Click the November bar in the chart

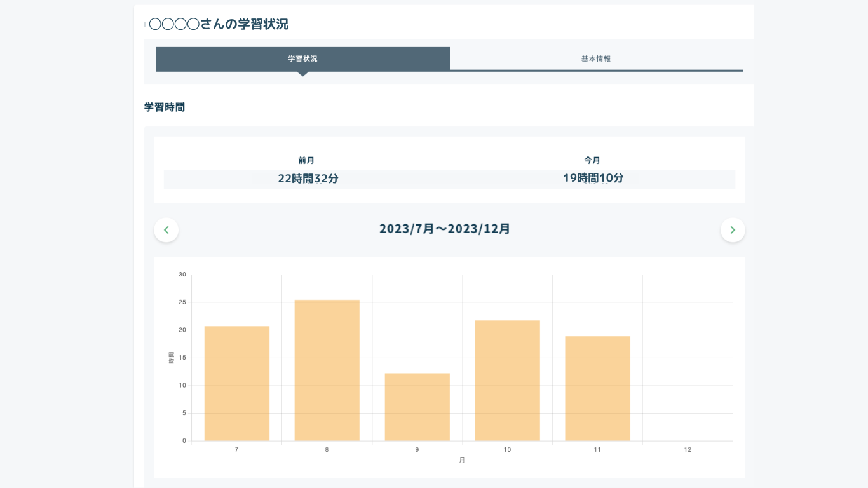click(597, 388)
